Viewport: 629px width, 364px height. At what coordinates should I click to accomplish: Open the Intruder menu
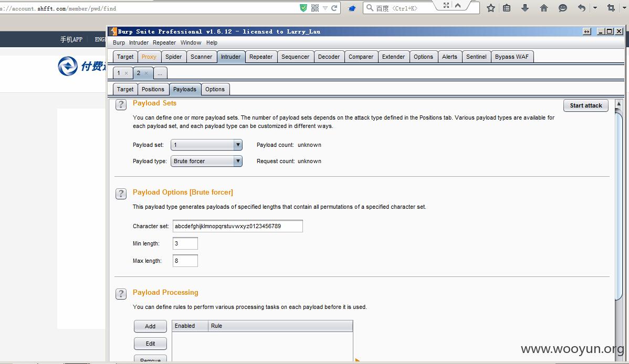(139, 42)
